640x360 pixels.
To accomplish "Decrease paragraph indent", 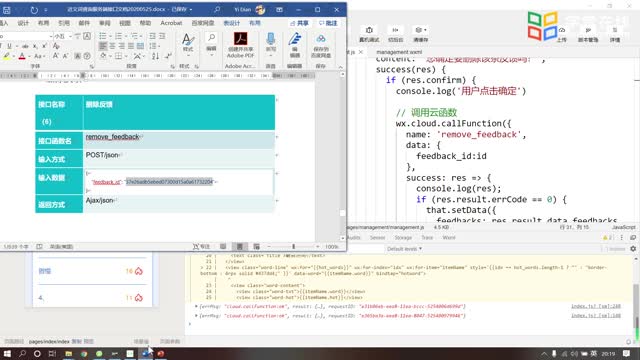I will pyautogui.click(x=152, y=36).
